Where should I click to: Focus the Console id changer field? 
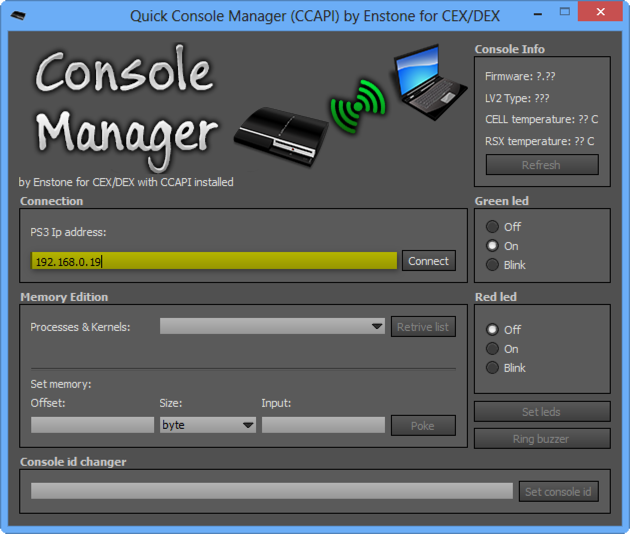pyautogui.click(x=272, y=491)
